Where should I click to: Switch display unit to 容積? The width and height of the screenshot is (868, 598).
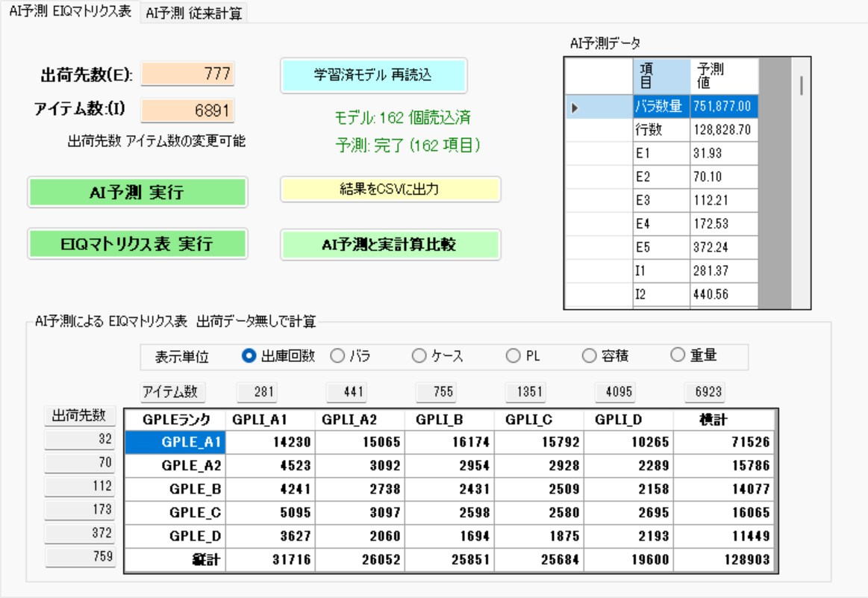[605, 356]
